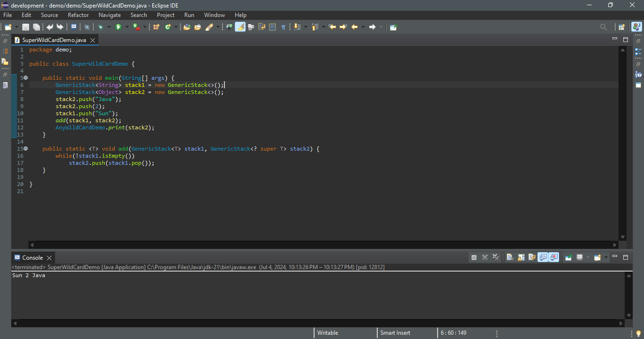The image size is (644, 339).
Task: Click the Terminate stop square in Console
Action: tap(474, 257)
